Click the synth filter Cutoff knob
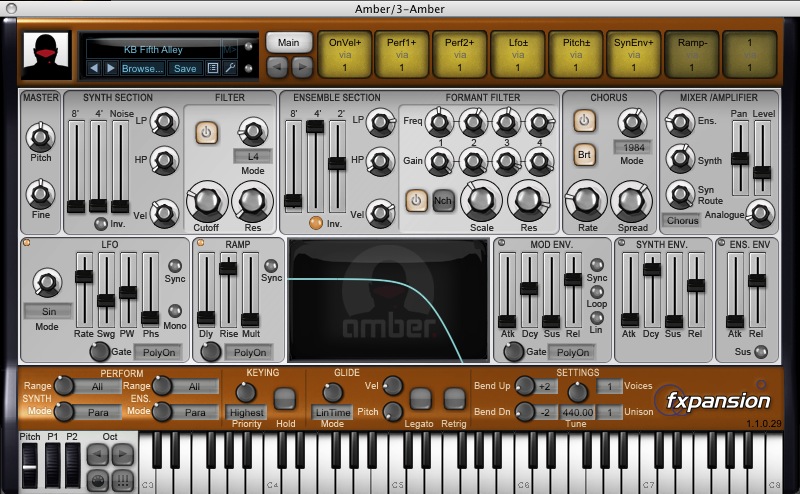The width and height of the screenshot is (800, 494). [x=207, y=201]
